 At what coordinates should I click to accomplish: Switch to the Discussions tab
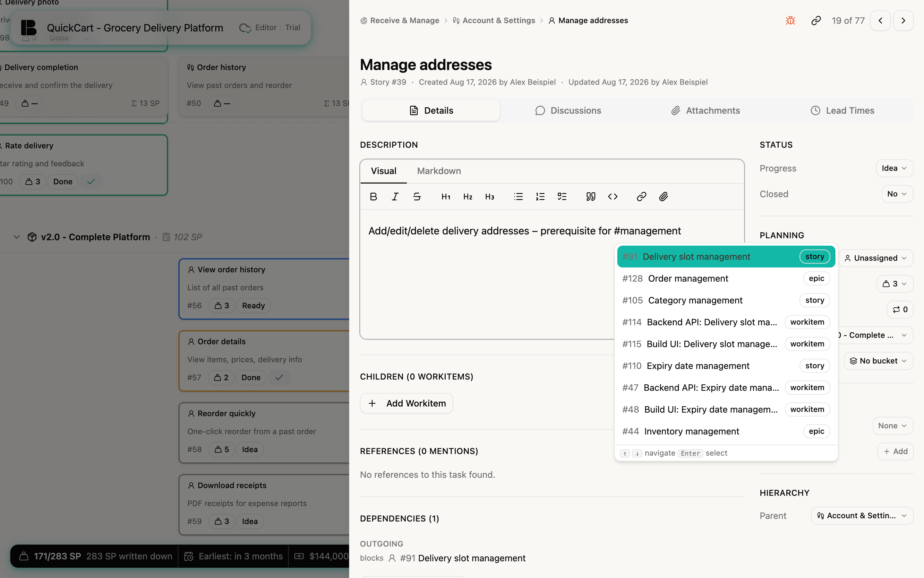[x=568, y=110]
